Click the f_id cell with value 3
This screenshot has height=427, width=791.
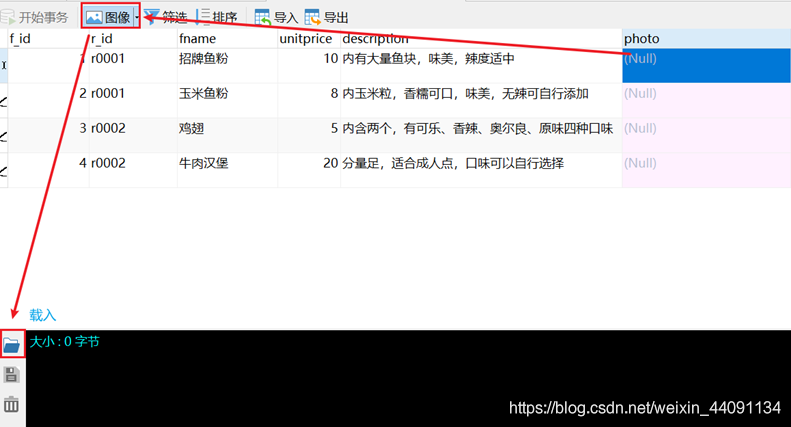(48, 135)
